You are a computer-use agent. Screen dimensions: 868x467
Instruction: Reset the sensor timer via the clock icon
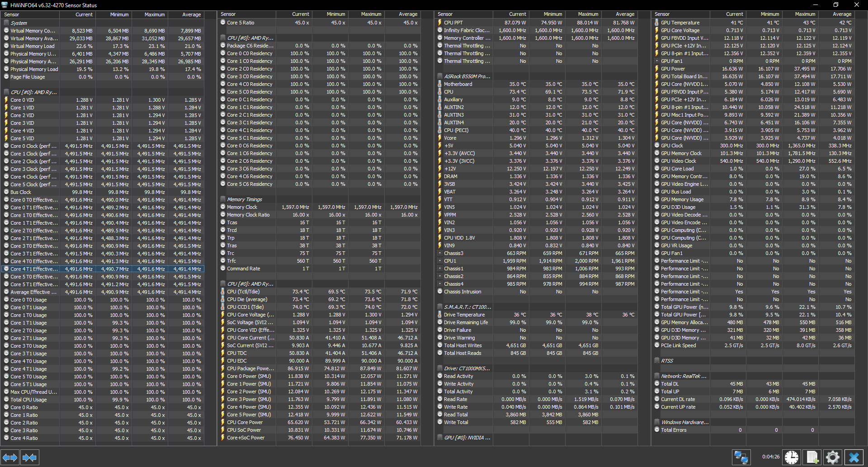pyautogui.click(x=791, y=458)
